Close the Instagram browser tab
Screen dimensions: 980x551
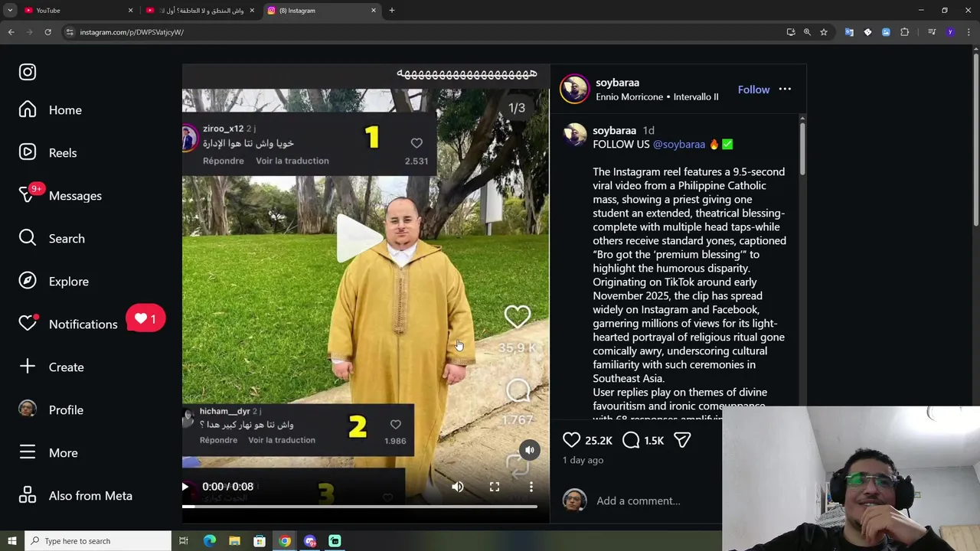[x=374, y=11]
